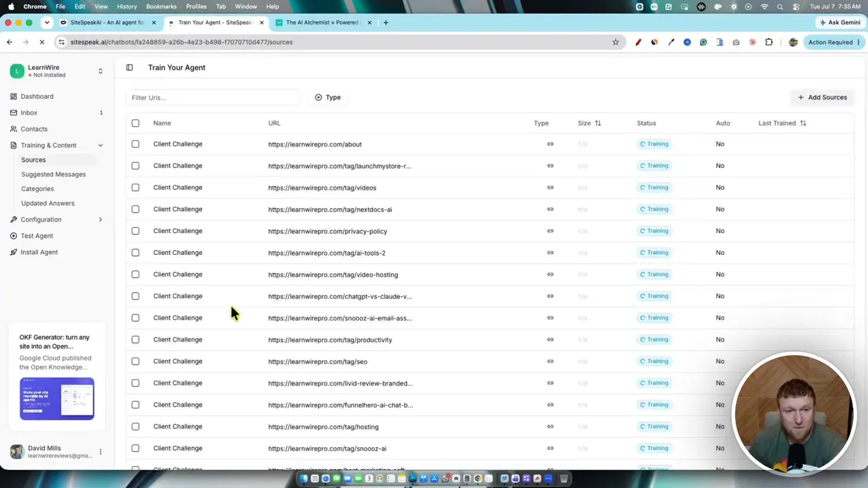This screenshot has height=488, width=868.
Task: Open new browser tab with plus
Action: (386, 22)
